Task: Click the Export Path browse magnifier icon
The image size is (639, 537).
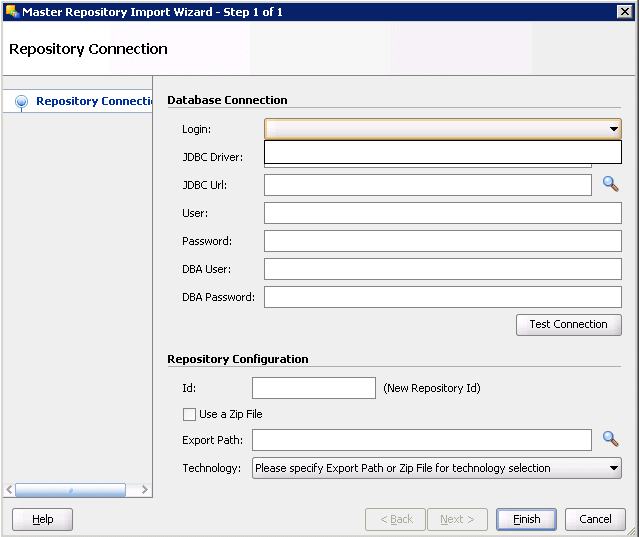Action: point(610,439)
